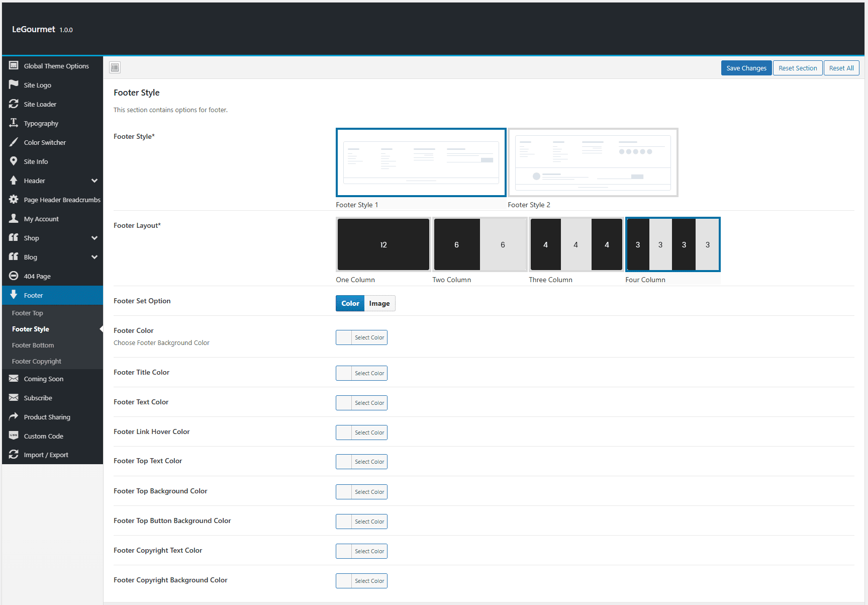Screen dimensions: 868x605
Task: Click the Save Changes button
Action: pos(746,68)
